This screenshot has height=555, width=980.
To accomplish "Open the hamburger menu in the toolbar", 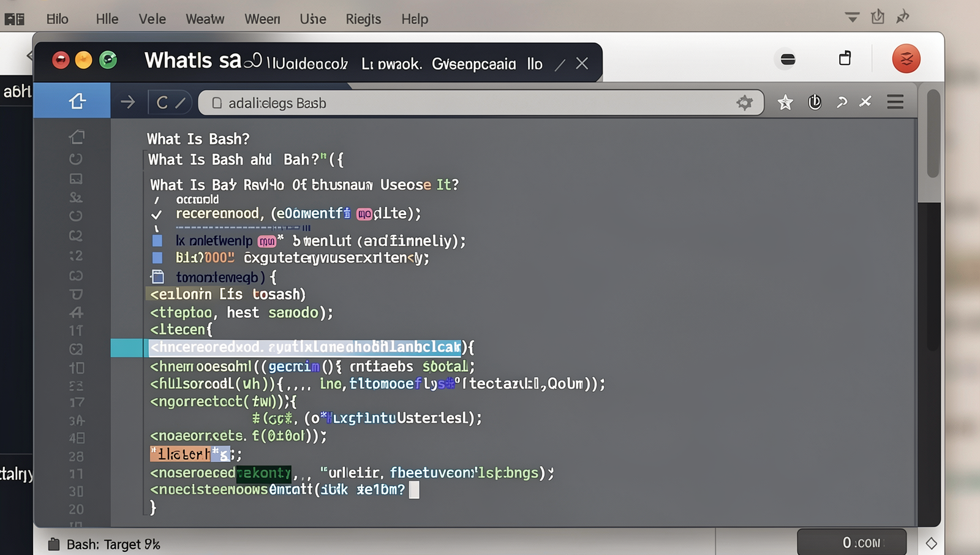I will tap(895, 102).
